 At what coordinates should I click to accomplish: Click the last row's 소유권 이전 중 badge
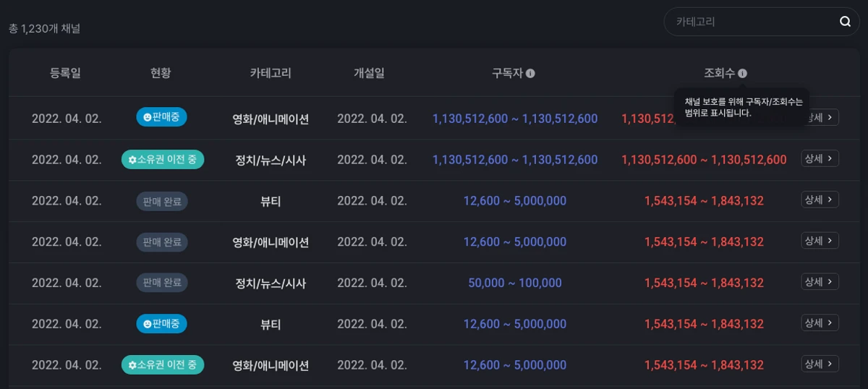pos(163,365)
